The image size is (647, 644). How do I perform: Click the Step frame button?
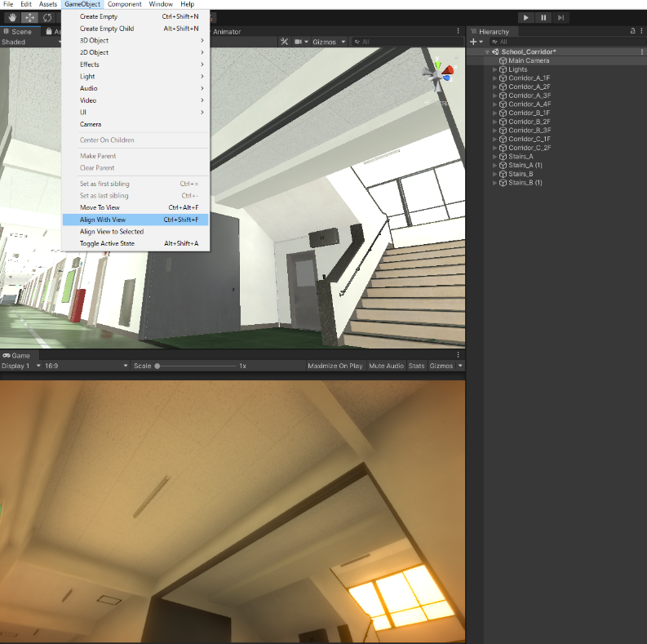(561, 18)
